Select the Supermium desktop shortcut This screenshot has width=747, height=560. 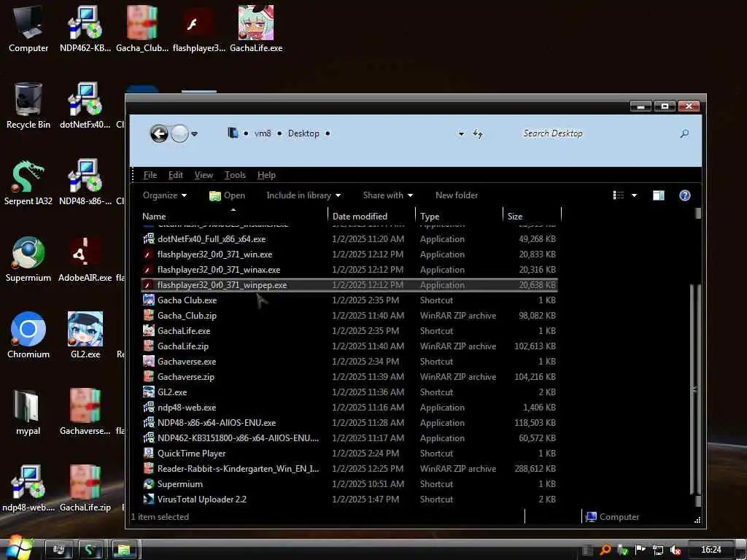[28, 259]
